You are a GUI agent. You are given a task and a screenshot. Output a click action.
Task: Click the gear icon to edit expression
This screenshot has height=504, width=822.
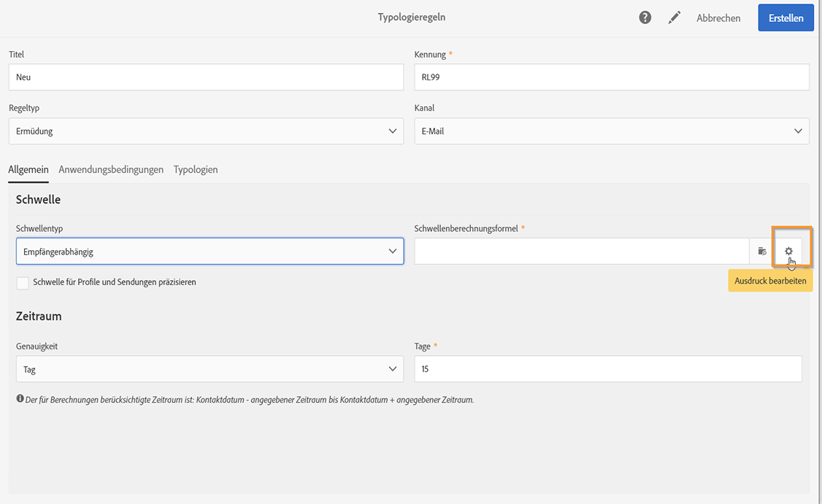tap(788, 252)
